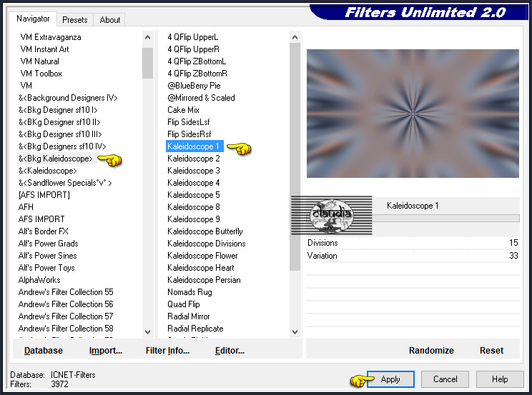532x395 pixels.
Task: Select &<Bkg Designer sf10 I> category
Action: 58,110
